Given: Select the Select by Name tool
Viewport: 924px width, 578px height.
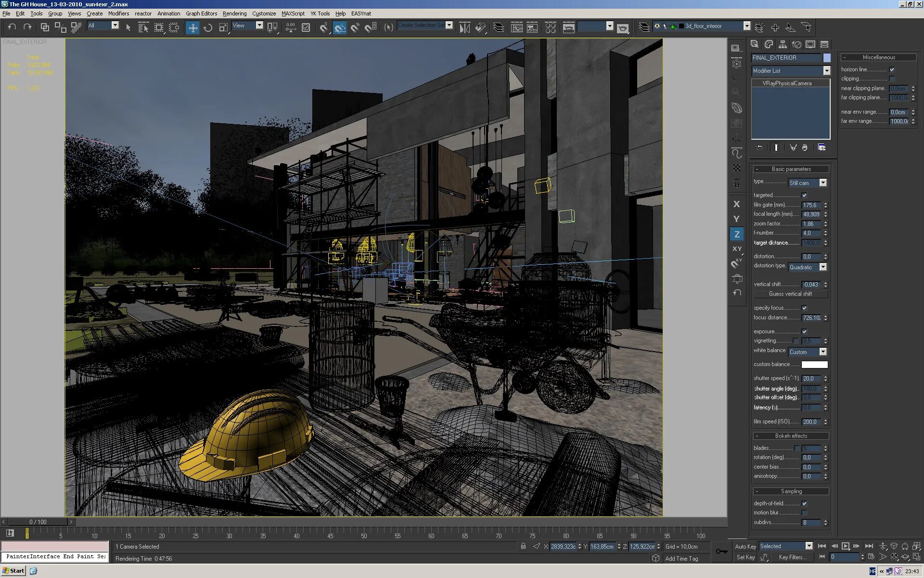Looking at the screenshot, I should tap(143, 27).
